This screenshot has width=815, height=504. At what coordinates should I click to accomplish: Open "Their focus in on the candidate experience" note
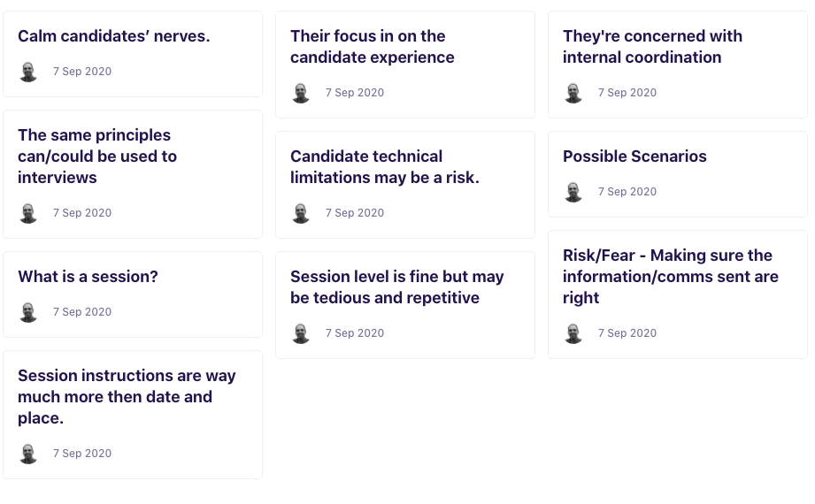point(405,65)
